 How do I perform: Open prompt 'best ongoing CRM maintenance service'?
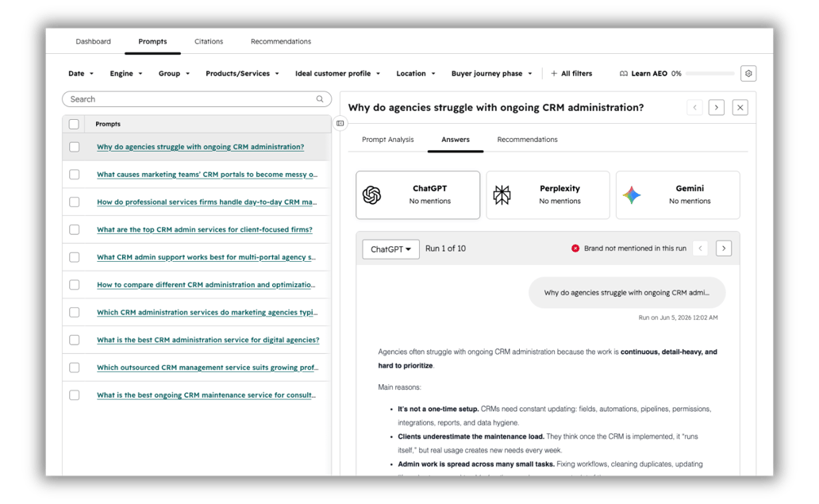206,394
